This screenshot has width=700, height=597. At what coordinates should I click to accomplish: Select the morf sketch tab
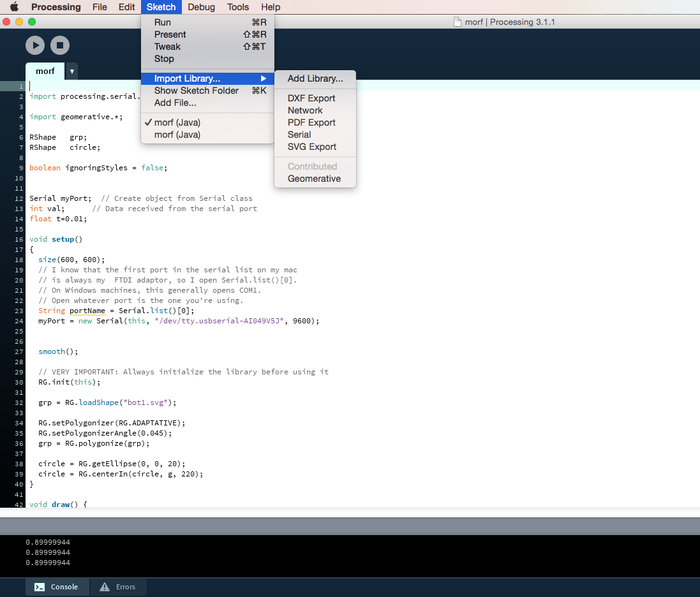(45, 71)
